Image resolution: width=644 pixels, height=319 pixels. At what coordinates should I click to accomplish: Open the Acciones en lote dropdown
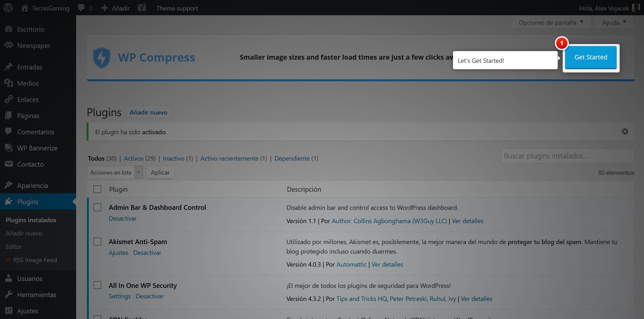coord(115,172)
